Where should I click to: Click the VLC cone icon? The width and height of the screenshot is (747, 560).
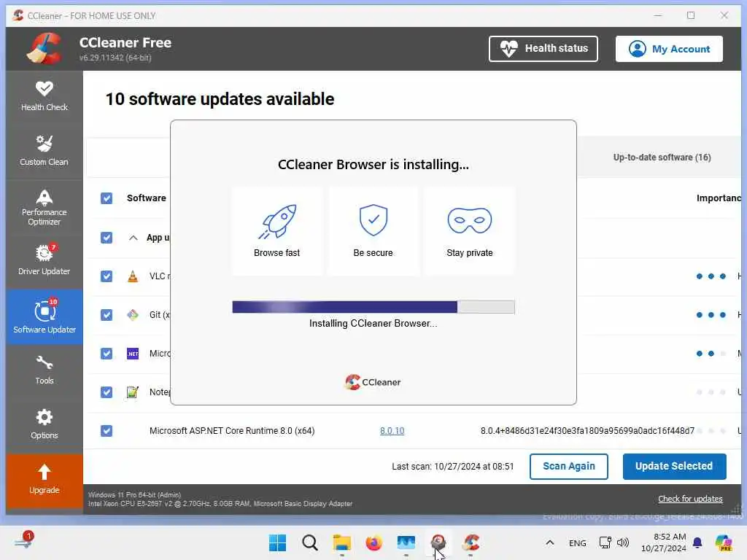click(133, 276)
